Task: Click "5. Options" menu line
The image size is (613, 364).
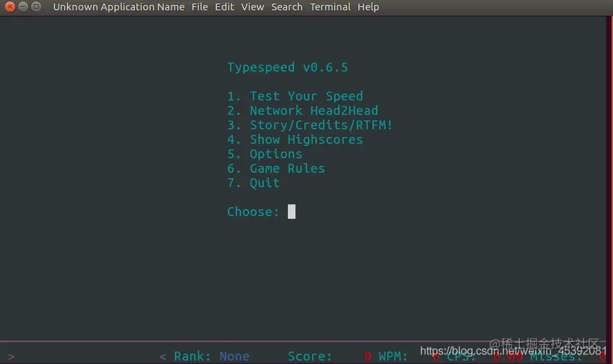Action: click(265, 154)
